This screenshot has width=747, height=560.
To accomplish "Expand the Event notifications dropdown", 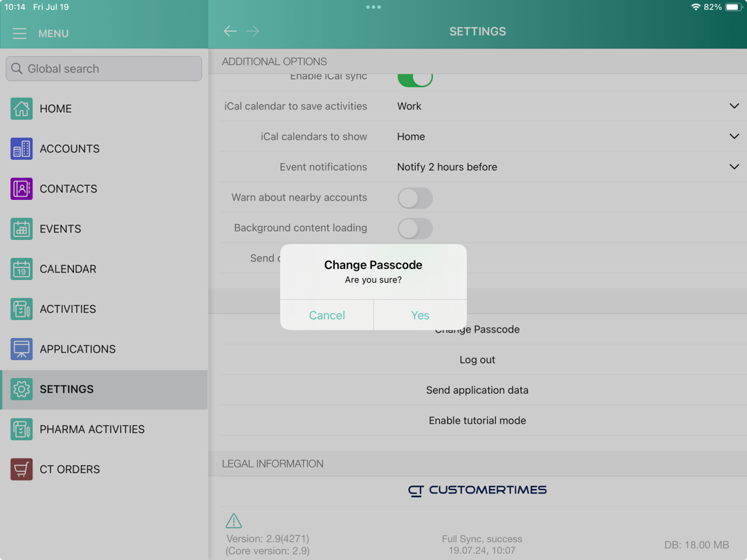I will coord(734,167).
